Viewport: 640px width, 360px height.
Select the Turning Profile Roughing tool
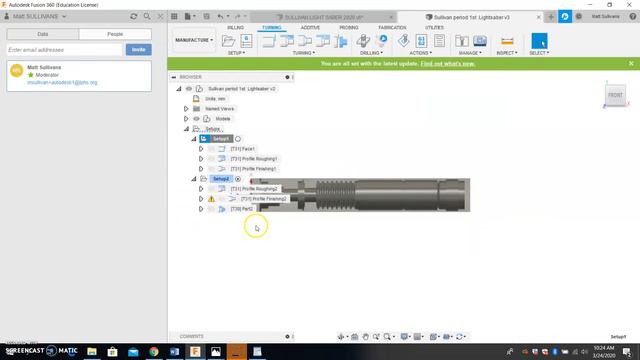pos(287,41)
